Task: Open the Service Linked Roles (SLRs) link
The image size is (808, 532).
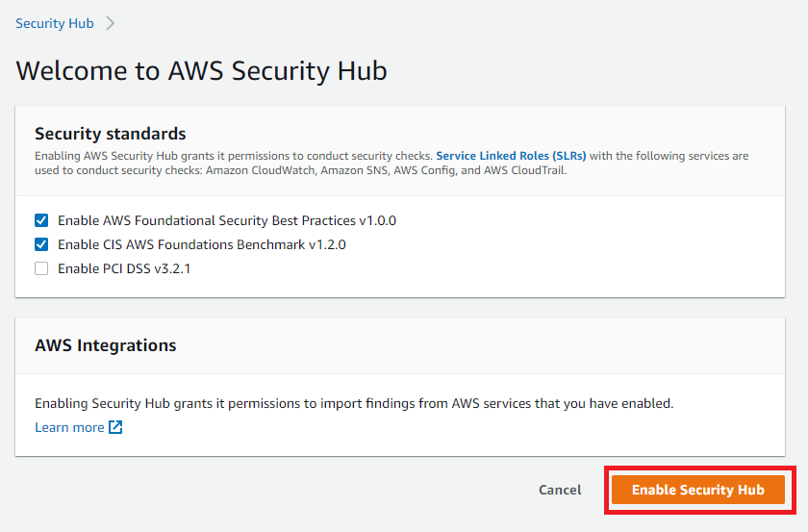Action: [511, 156]
